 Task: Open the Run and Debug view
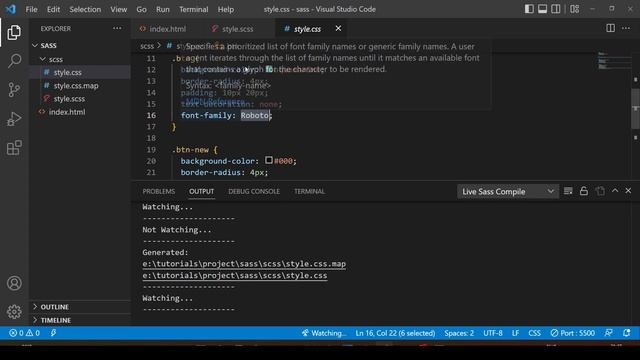click(14, 119)
